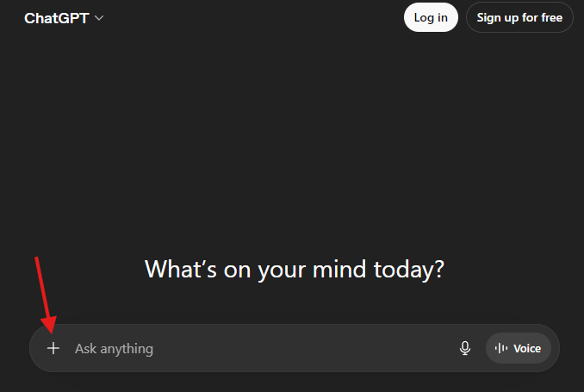The width and height of the screenshot is (584, 392).
Task: Expand the chevron next to ChatGPT
Action: pos(99,18)
